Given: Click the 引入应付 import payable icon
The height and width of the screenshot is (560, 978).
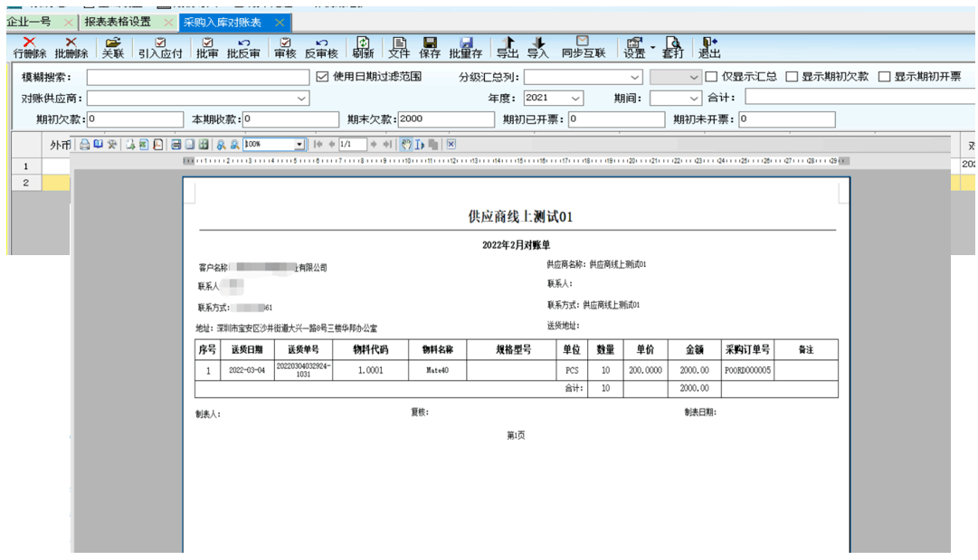Looking at the screenshot, I should [160, 47].
